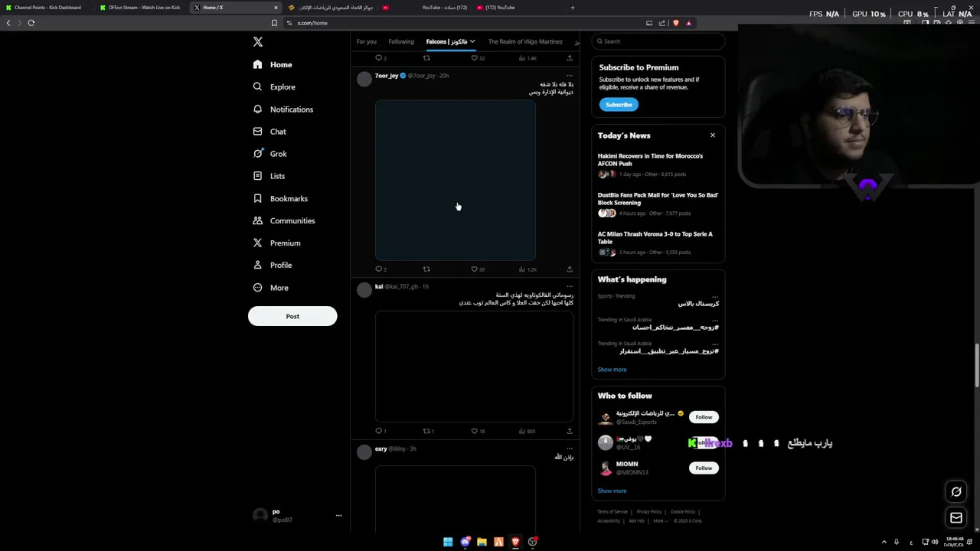The height and width of the screenshot is (551, 980).
Task: Open more options on eary's post
Action: click(569, 448)
